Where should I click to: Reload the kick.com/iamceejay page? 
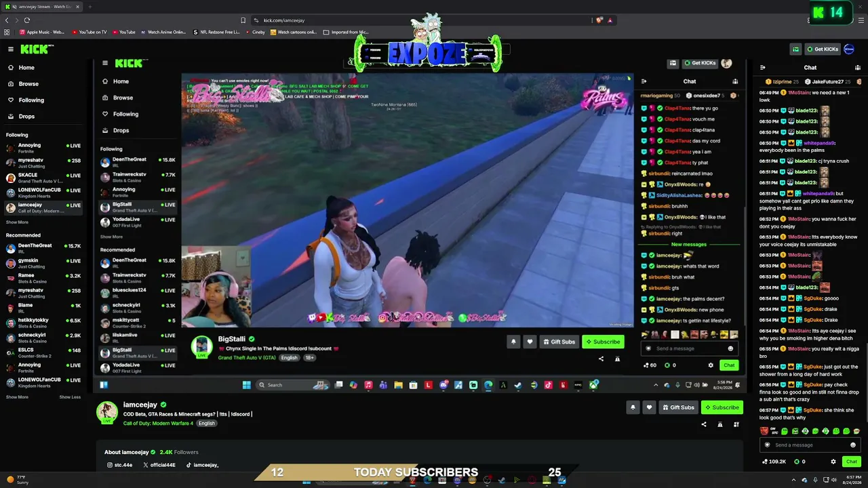27,20
